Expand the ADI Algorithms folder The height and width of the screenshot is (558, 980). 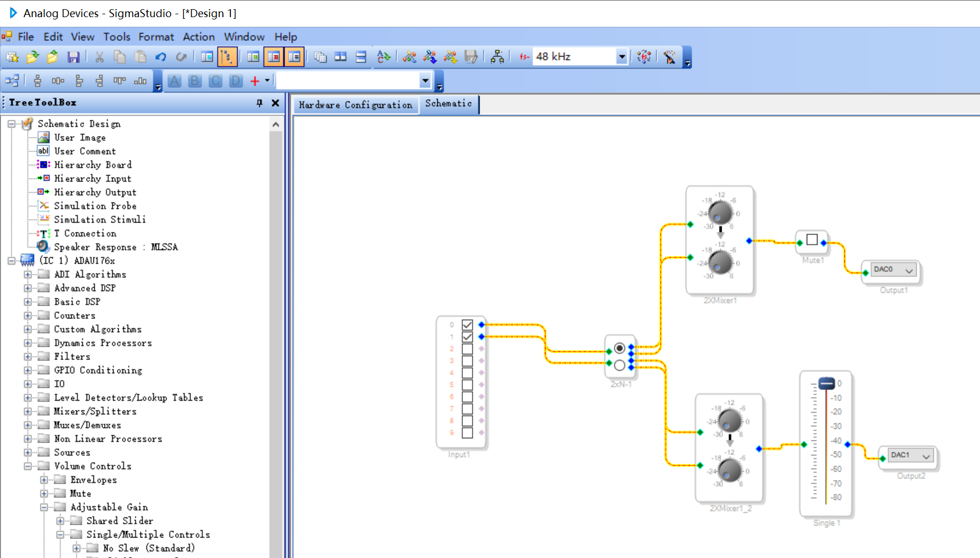pyautogui.click(x=27, y=274)
